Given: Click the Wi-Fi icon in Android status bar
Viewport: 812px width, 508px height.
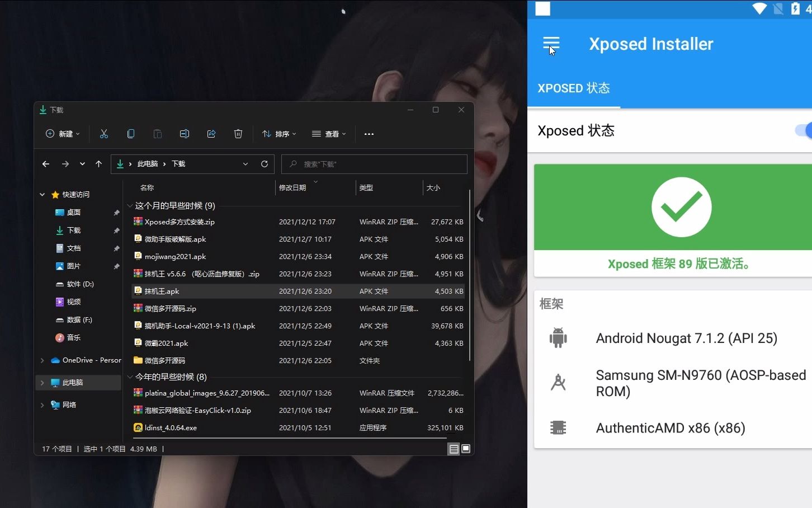Looking at the screenshot, I should coord(759,8).
